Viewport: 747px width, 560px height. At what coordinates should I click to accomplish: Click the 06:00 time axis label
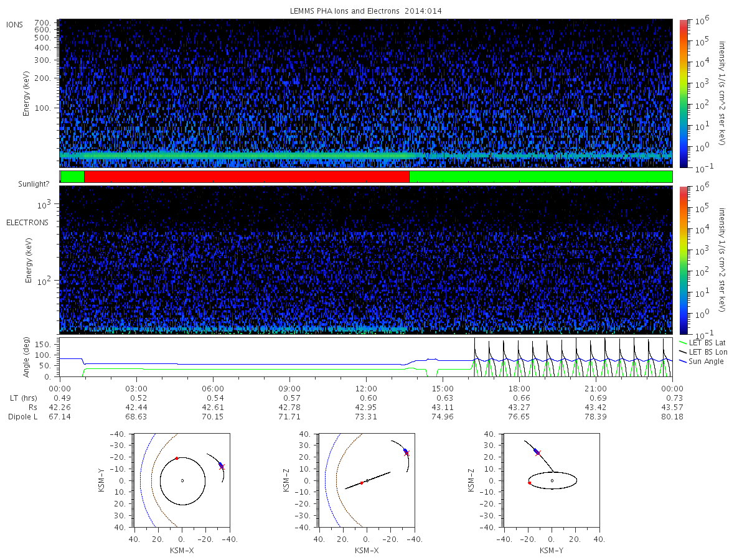[213, 388]
